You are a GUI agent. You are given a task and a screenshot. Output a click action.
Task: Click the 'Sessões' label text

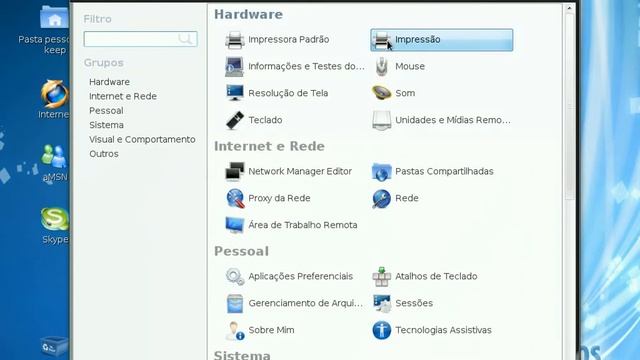click(x=414, y=303)
